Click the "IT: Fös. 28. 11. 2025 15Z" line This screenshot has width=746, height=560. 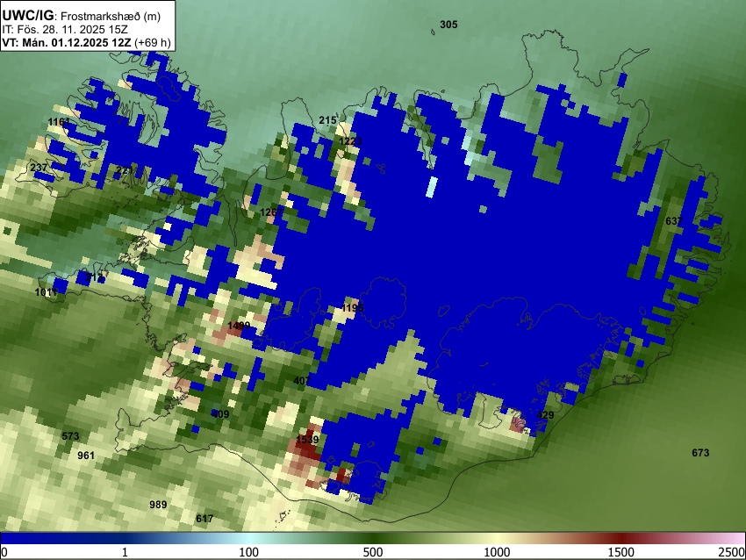click(x=65, y=30)
